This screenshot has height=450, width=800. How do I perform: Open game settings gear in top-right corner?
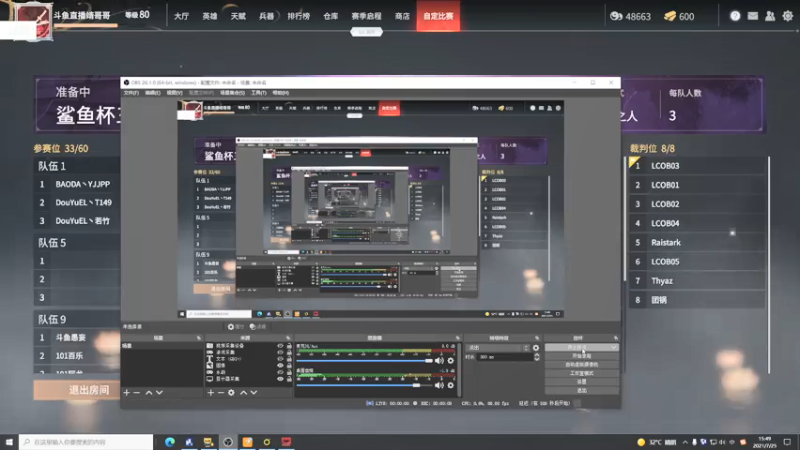pos(788,16)
